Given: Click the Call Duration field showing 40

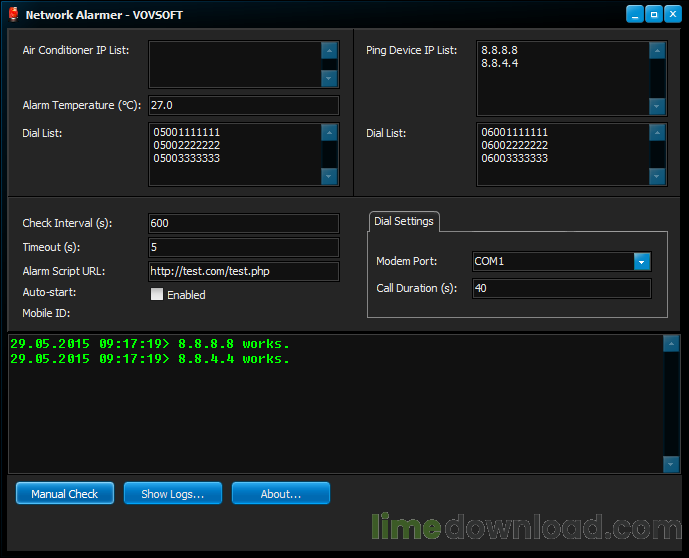Looking at the screenshot, I should click(561, 288).
